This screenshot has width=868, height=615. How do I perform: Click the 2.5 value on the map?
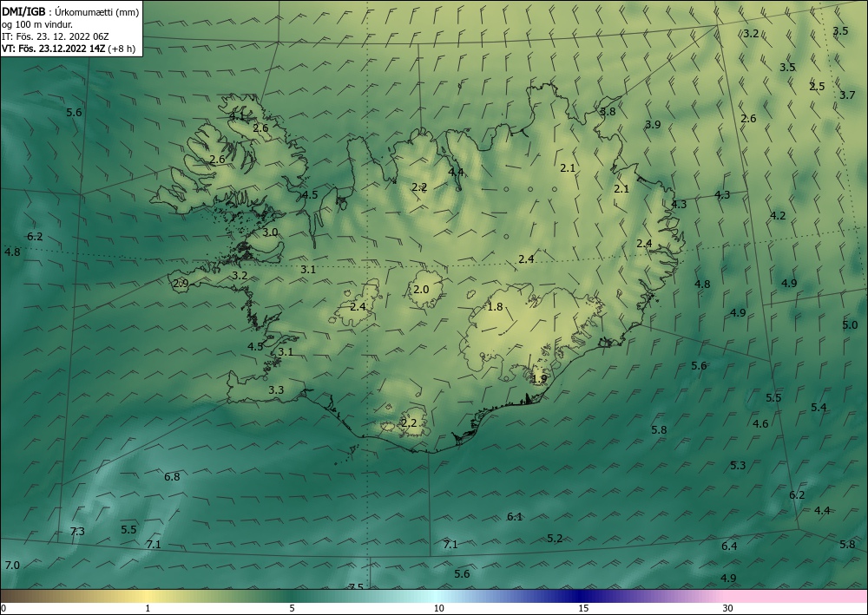(817, 86)
